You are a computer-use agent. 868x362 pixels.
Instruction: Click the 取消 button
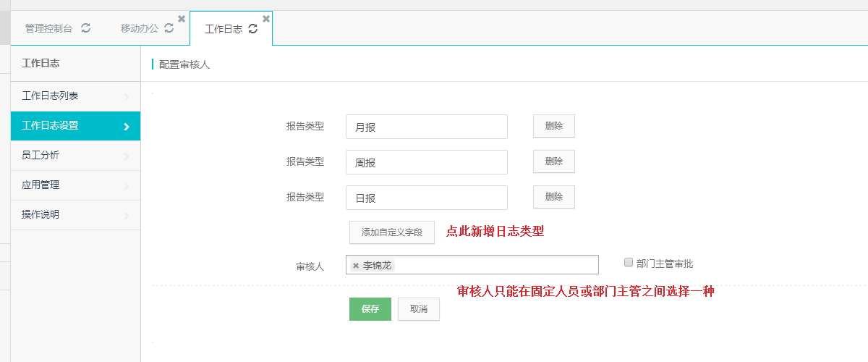click(419, 309)
